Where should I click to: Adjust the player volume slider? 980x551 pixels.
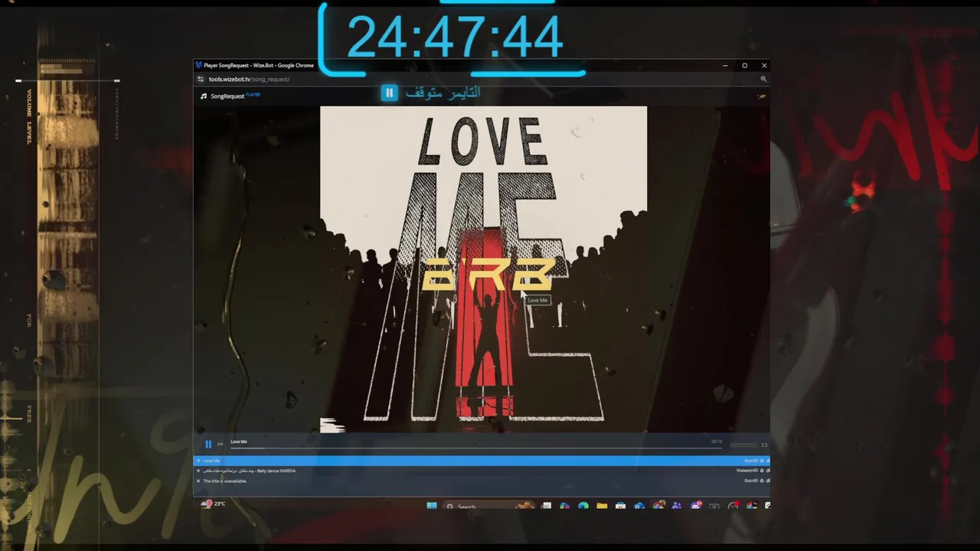click(743, 445)
